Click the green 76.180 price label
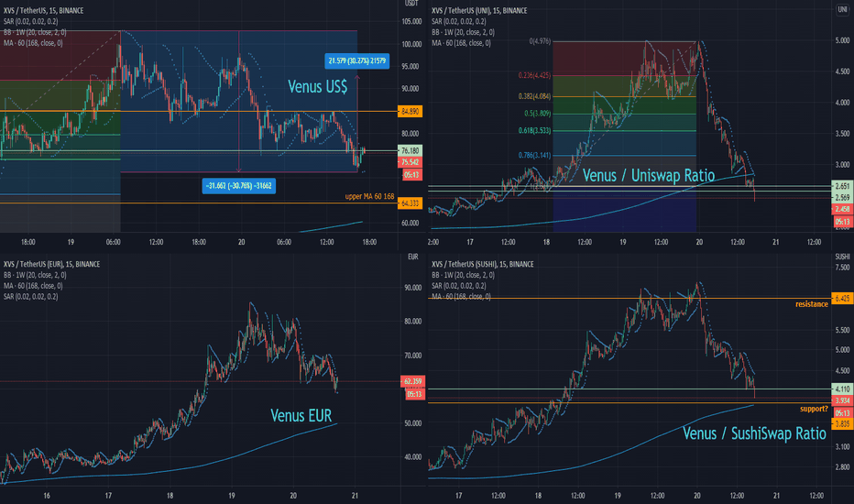Image resolution: width=854 pixels, height=504 pixels. 410,151
